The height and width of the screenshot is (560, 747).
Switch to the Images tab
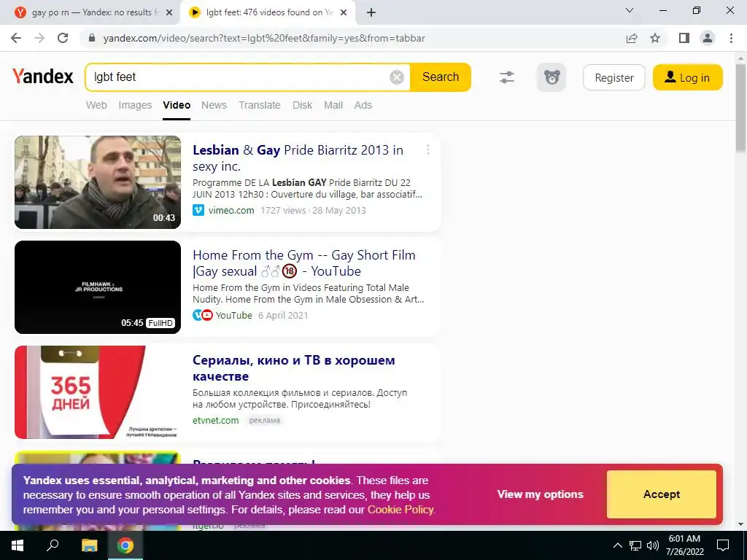click(x=135, y=105)
